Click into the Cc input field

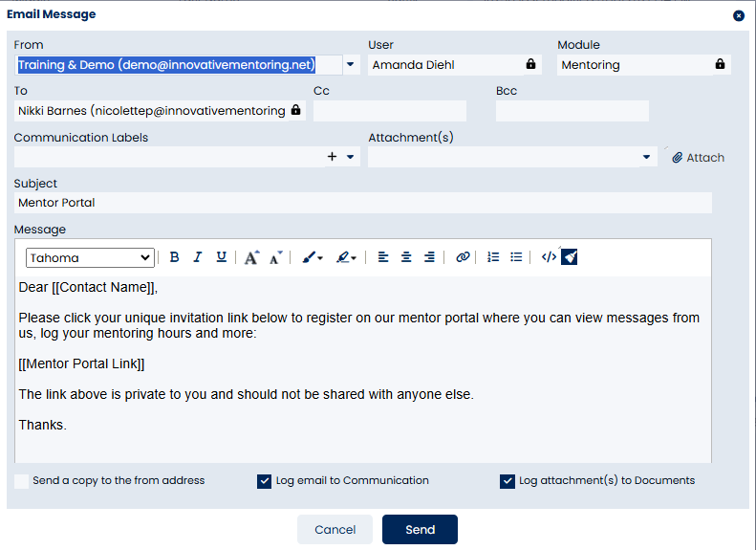click(x=390, y=111)
